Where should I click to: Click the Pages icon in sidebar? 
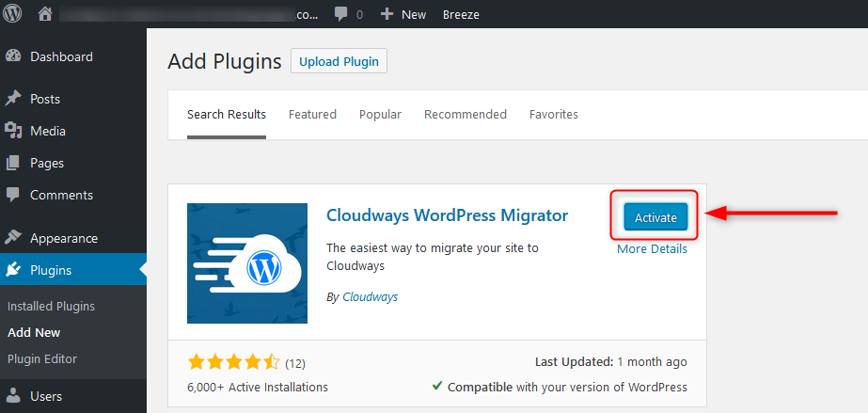[13, 164]
